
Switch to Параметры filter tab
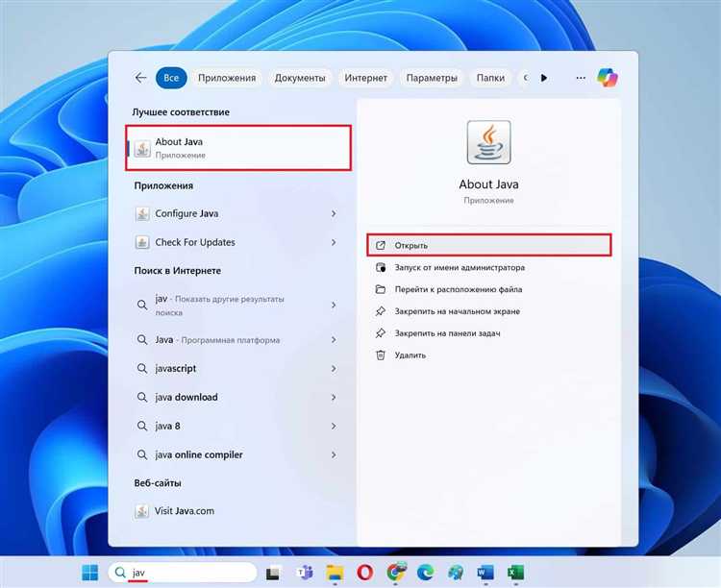(x=432, y=78)
